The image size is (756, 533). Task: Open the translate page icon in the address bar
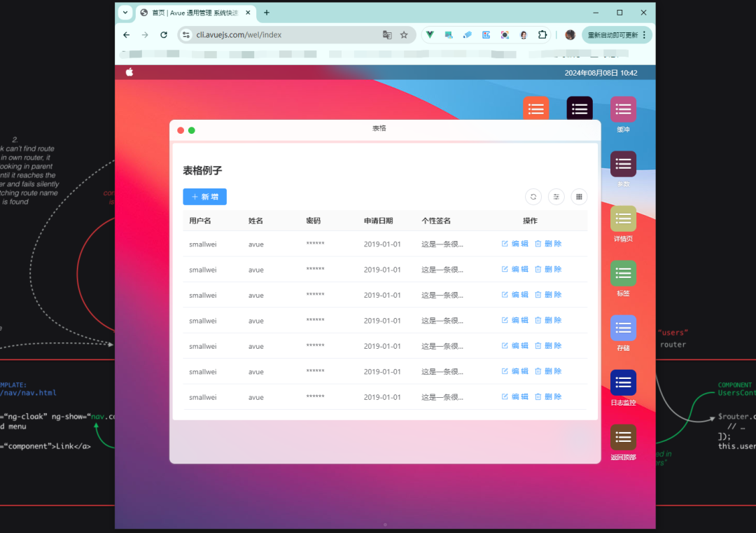[387, 35]
